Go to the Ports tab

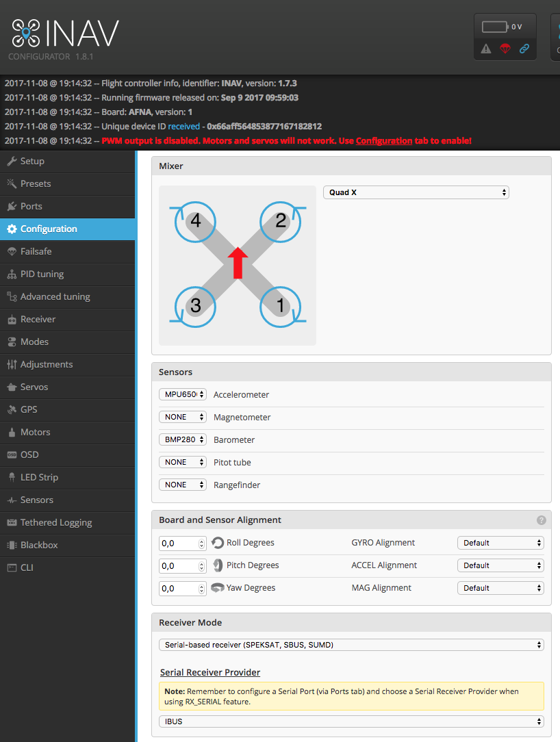[68, 206]
